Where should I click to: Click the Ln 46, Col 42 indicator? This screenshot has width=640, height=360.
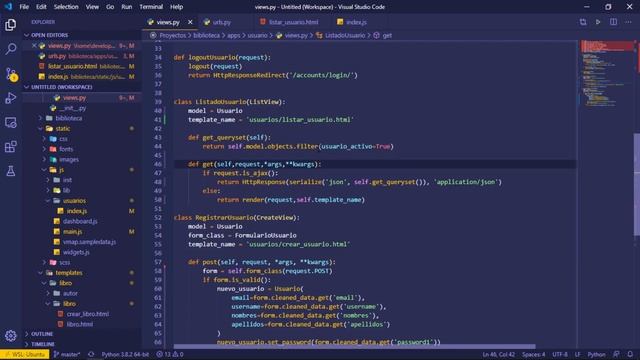coord(498,354)
